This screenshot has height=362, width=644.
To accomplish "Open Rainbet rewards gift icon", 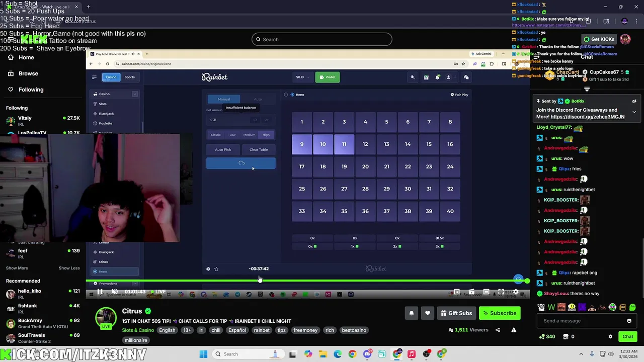I will 426,77.
